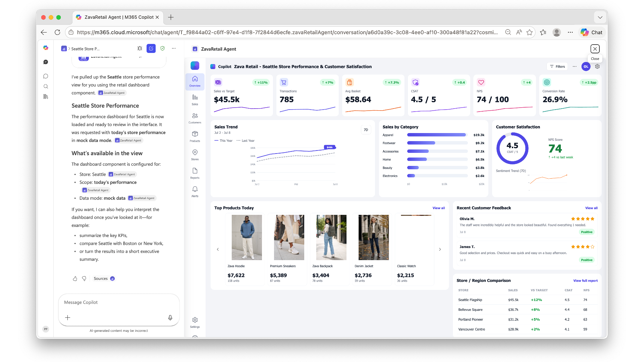Screen dimensions: 644x362
Task: Open the library books icon in left rail
Action: 46,97
